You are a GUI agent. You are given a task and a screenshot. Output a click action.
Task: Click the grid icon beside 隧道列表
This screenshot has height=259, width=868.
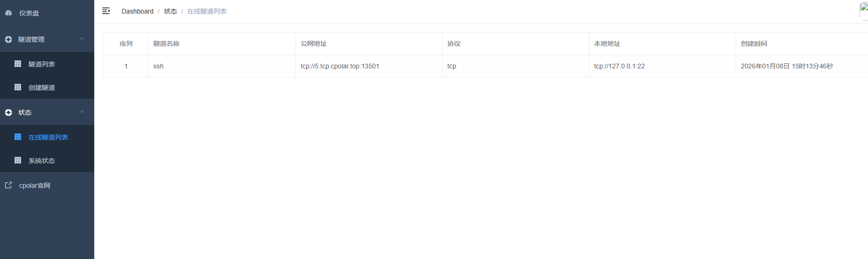(x=18, y=64)
